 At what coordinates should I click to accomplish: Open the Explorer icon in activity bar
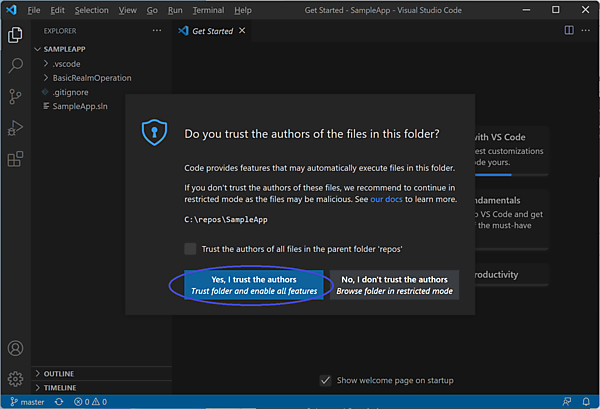[x=15, y=35]
